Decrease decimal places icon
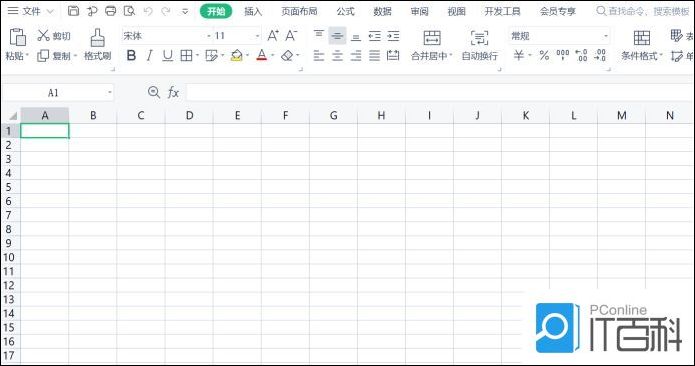Viewport: 695px width, 366px height. coord(600,55)
